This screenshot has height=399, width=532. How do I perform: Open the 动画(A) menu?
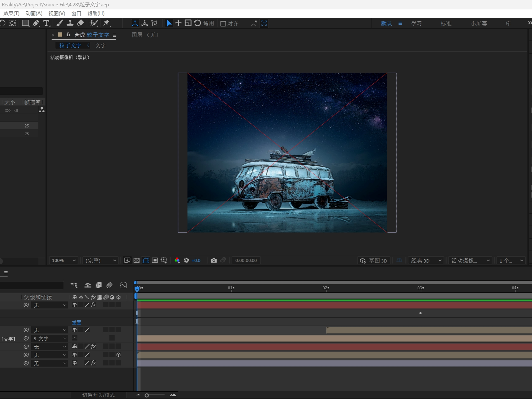(x=34, y=13)
